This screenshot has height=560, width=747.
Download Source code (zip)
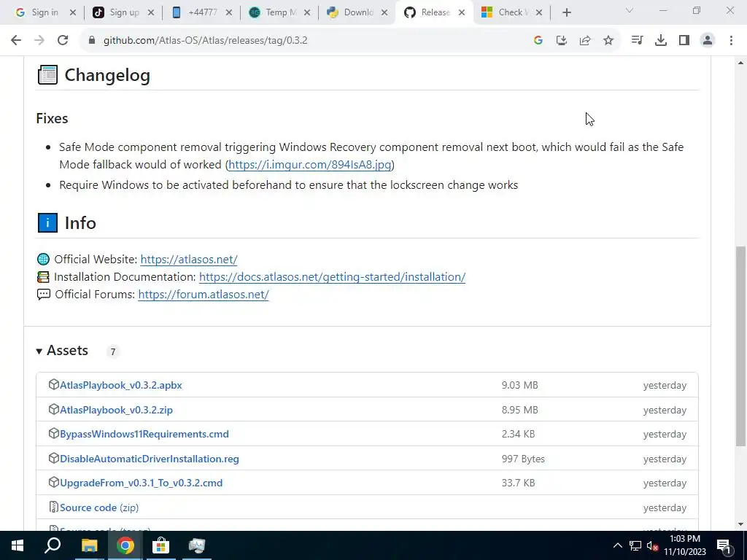point(99,507)
